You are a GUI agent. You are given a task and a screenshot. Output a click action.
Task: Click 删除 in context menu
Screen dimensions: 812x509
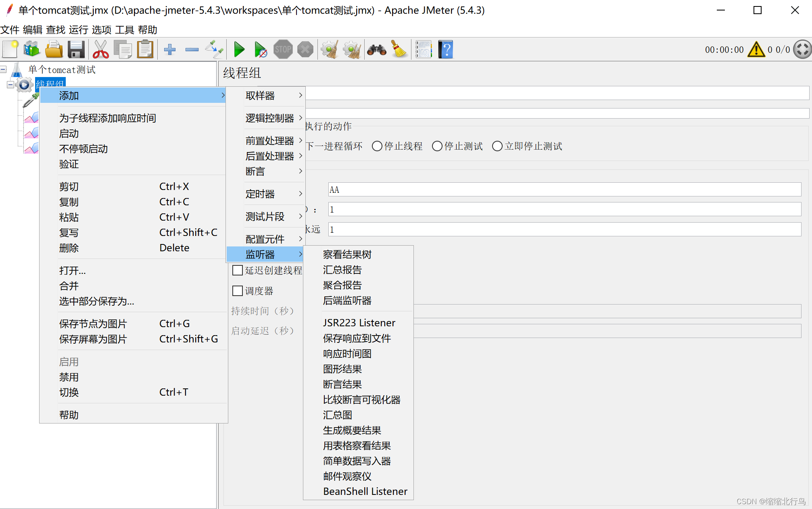(x=134, y=248)
